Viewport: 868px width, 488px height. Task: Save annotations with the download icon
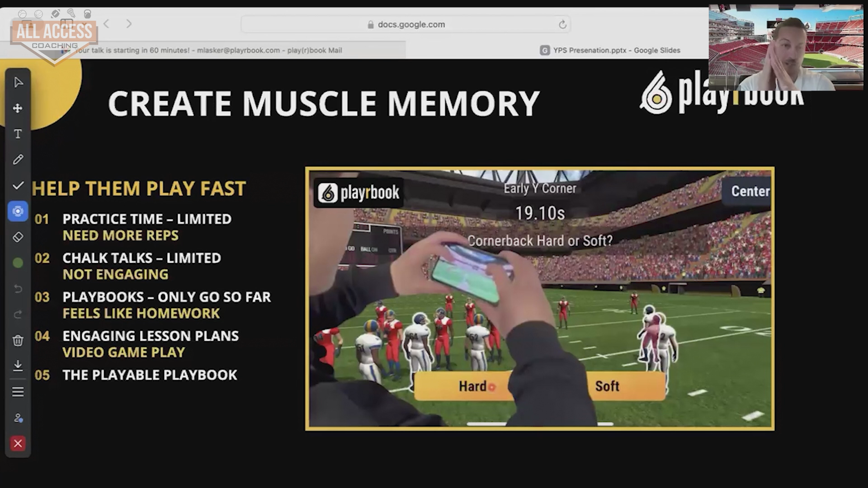[x=18, y=366]
